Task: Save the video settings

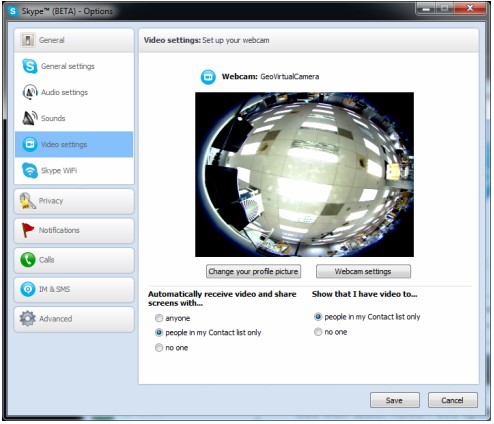Action: (x=394, y=400)
